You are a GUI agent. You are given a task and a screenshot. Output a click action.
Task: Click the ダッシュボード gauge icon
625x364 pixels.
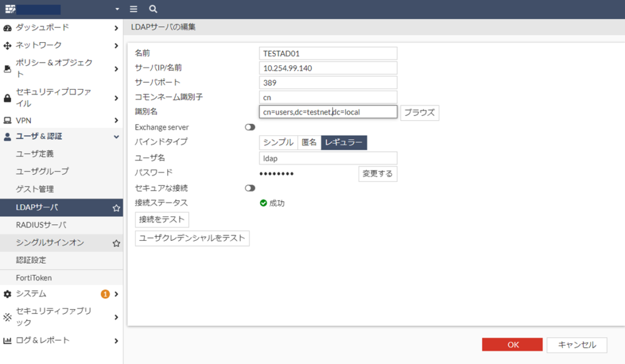(x=7, y=28)
